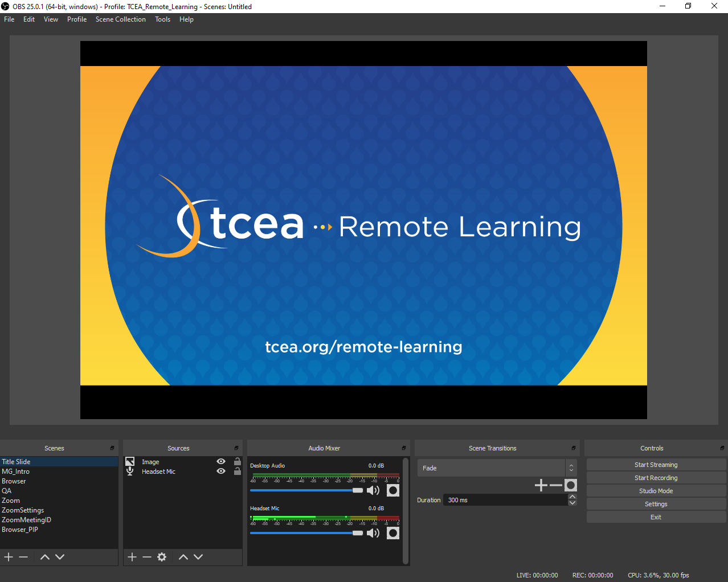Select the MG_Intro scene
The width and height of the screenshot is (728, 582).
pos(59,472)
